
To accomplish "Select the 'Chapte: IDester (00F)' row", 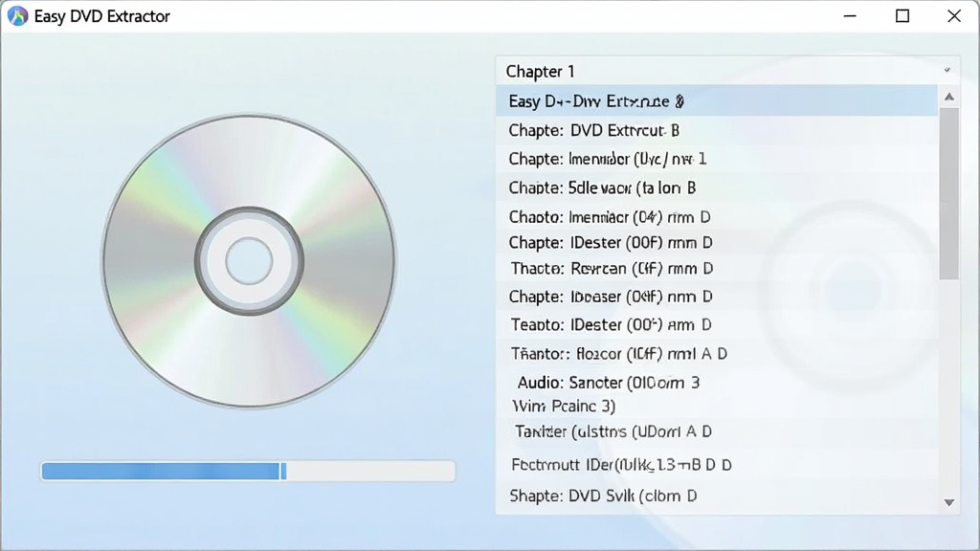I will point(717,242).
